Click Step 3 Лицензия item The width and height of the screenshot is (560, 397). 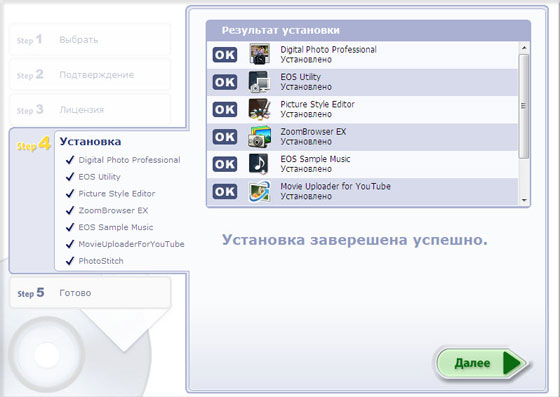tap(90, 109)
